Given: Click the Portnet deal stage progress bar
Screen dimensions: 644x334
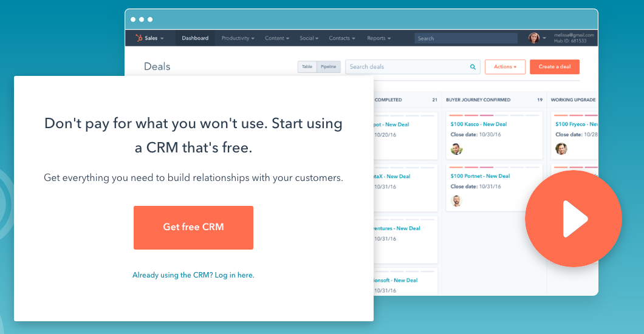Looking at the screenshot, I should (494, 168).
